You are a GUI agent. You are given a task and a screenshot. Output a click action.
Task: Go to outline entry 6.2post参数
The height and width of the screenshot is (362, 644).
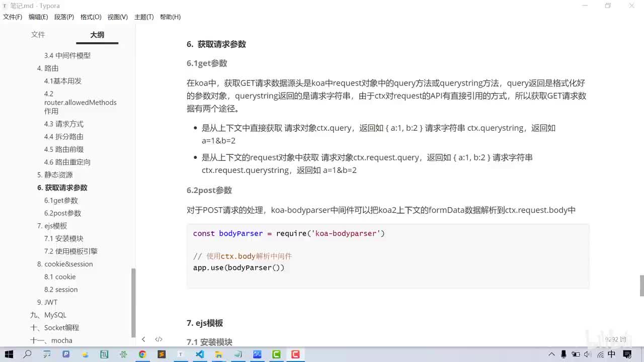[63, 213]
